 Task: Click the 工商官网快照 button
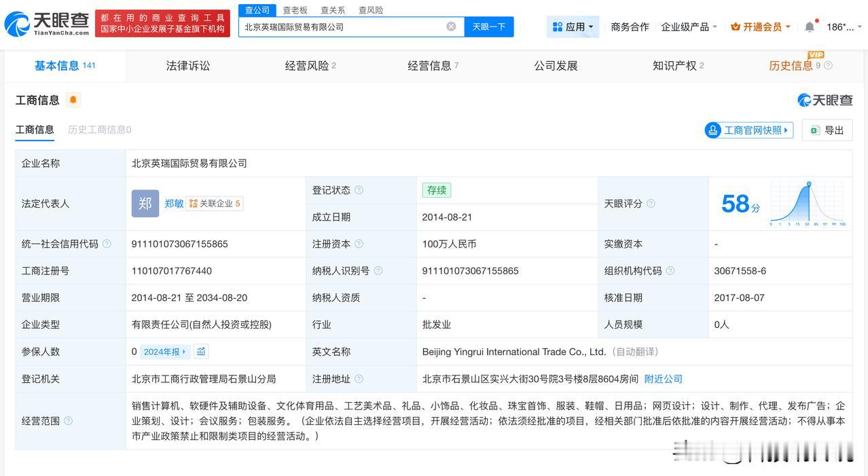tap(749, 130)
